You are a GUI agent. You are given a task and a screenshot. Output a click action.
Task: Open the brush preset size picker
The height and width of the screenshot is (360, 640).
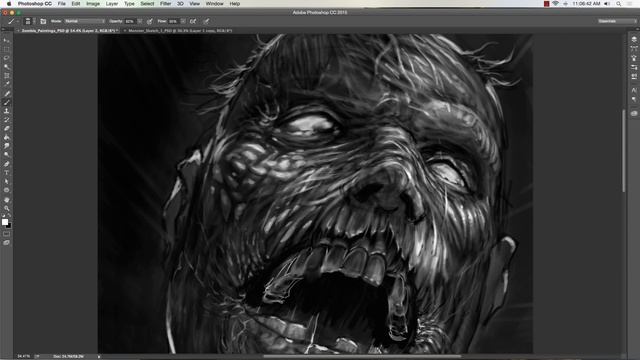29,21
